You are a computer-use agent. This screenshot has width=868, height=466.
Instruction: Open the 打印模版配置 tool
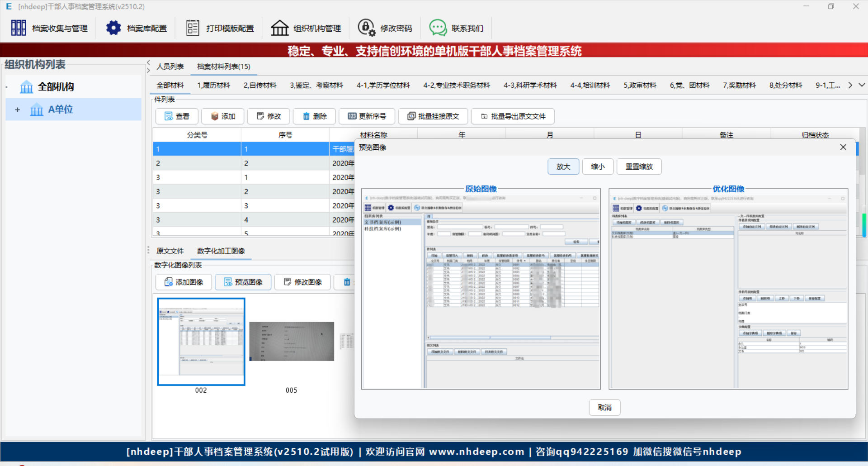tap(219, 28)
